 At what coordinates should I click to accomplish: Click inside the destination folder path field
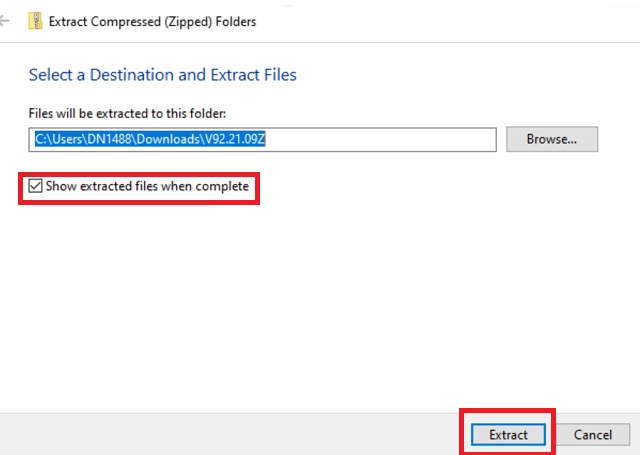(x=380, y=139)
